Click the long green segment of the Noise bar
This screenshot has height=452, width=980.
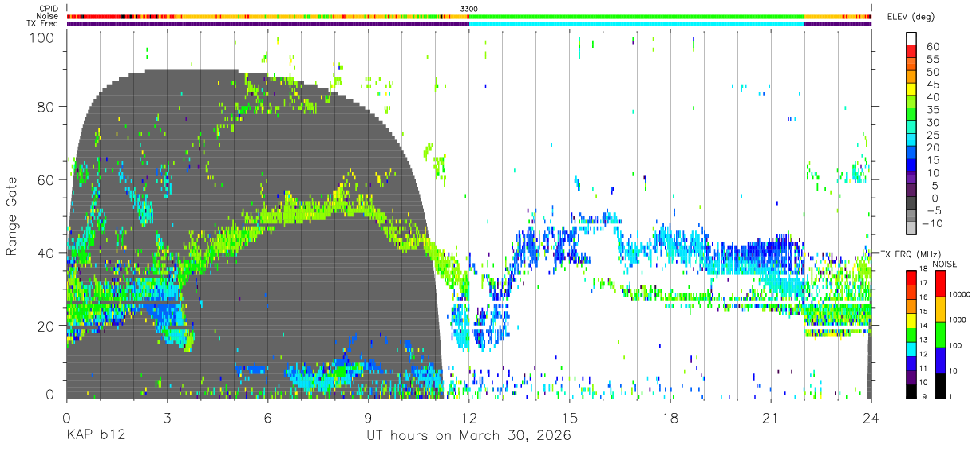[637, 16]
